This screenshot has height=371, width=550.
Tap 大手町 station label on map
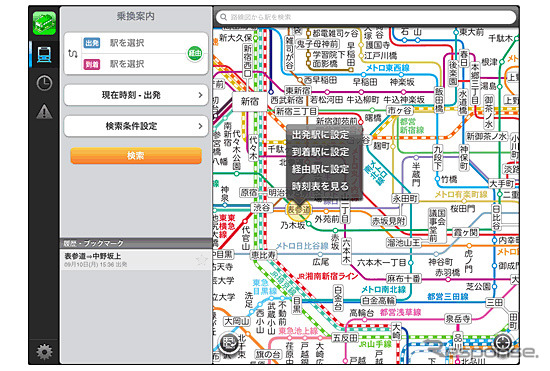coord(502,183)
